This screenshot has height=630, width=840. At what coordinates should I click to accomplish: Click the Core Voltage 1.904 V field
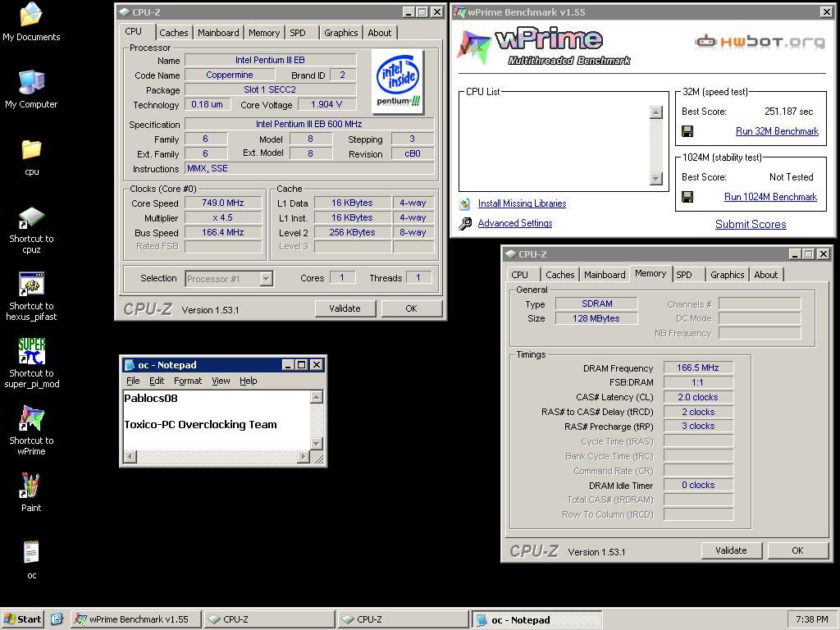click(x=326, y=104)
